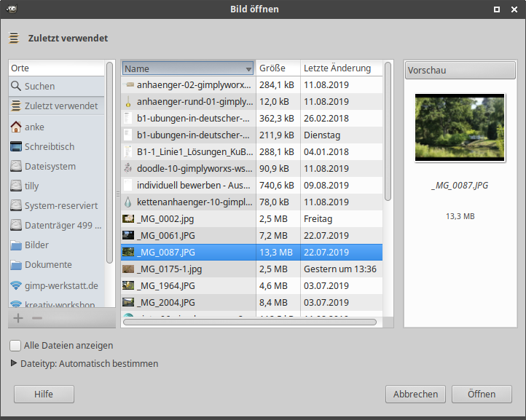
Task: Enable Alle Dateien anzeigen checkbox
Action: pos(15,346)
